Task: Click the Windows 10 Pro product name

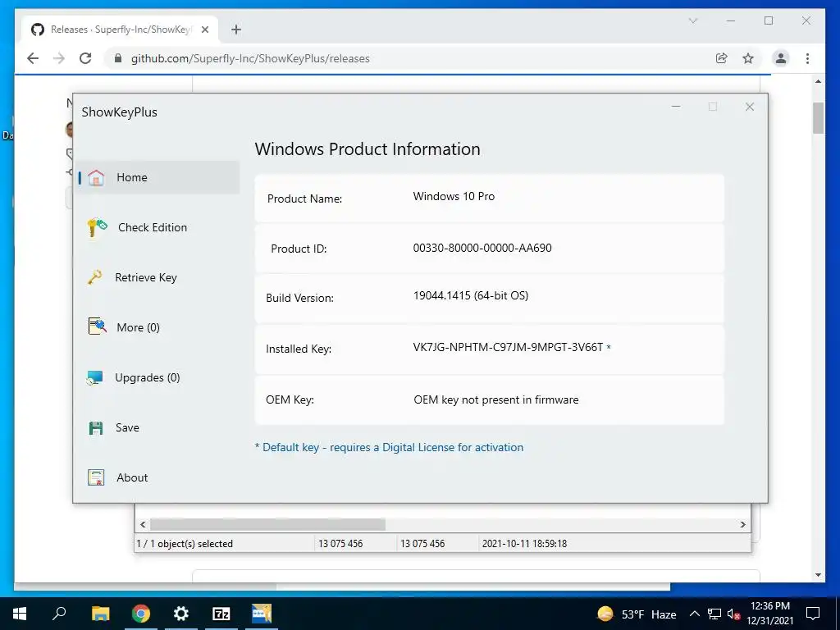Action: click(x=454, y=196)
